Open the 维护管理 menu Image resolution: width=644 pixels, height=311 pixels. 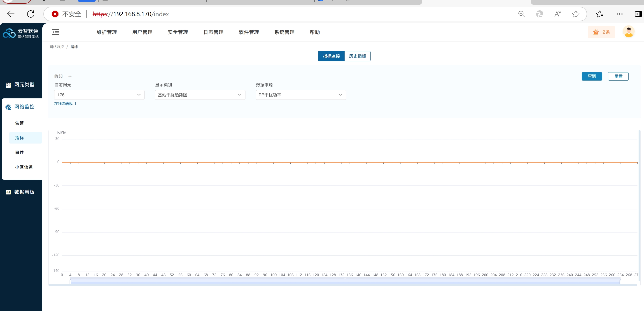click(x=107, y=32)
